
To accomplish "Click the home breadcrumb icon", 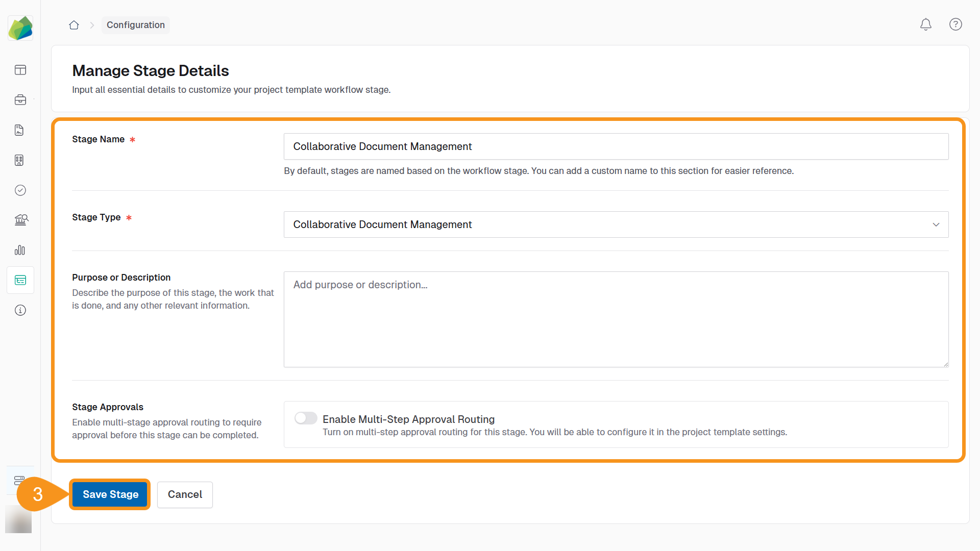I will (73, 25).
